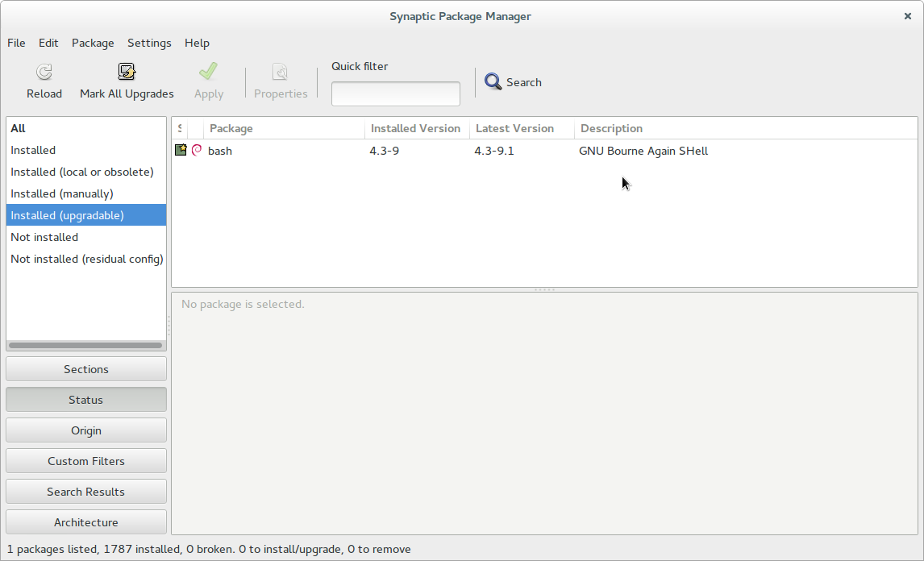Select Installed (manually) filter

[x=86, y=193]
